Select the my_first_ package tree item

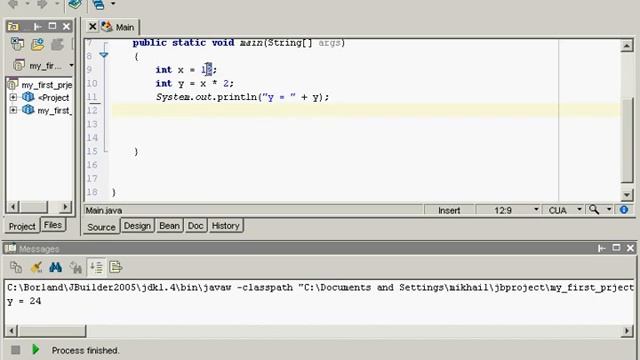click(x=54, y=111)
